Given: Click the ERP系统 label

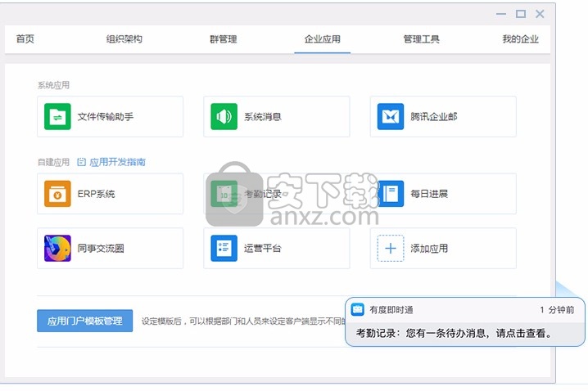Looking at the screenshot, I should coord(97,194).
